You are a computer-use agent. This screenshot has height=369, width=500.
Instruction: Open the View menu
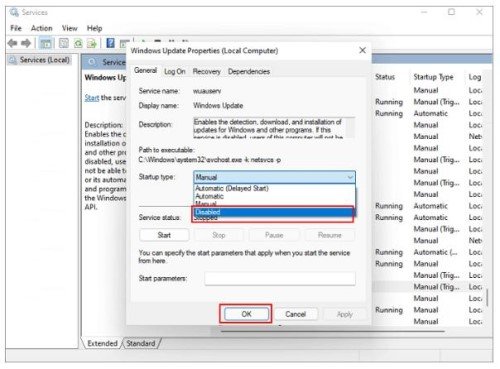[x=69, y=28]
